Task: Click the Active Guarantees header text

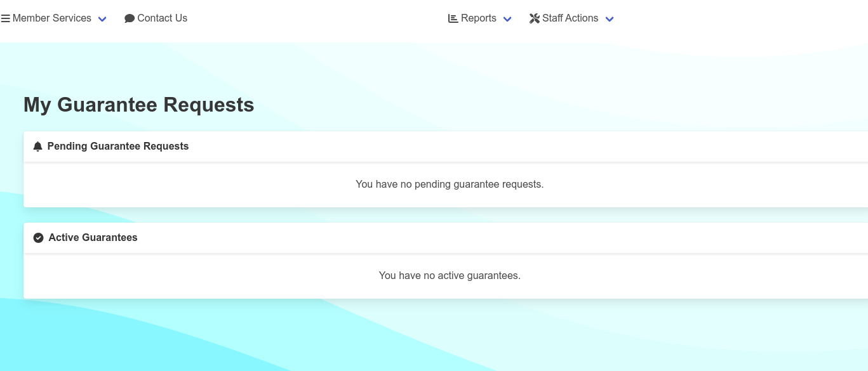Action: [x=93, y=238]
